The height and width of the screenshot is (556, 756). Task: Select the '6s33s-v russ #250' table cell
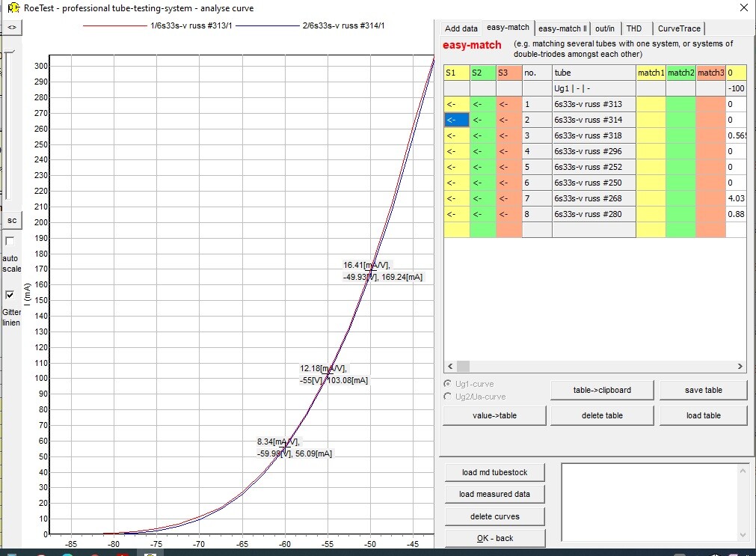coord(594,183)
